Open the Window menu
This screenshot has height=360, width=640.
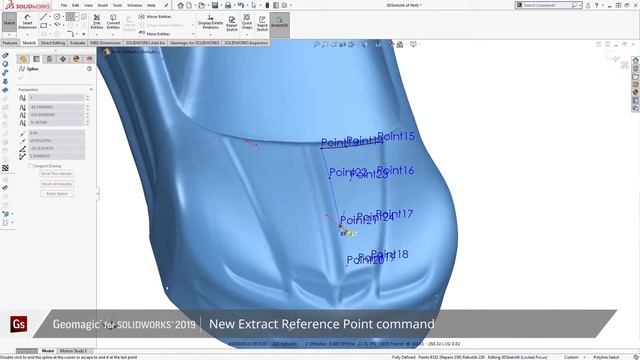click(x=134, y=5)
